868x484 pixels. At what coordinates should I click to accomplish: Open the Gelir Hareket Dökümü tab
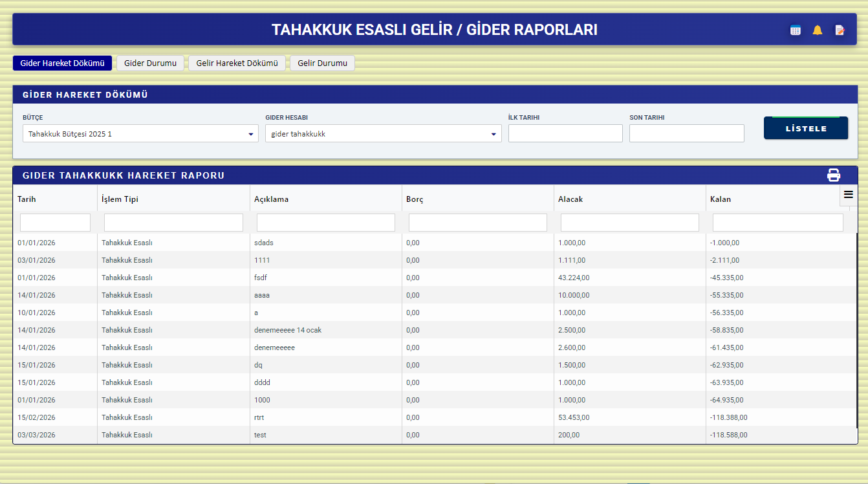[x=237, y=63]
